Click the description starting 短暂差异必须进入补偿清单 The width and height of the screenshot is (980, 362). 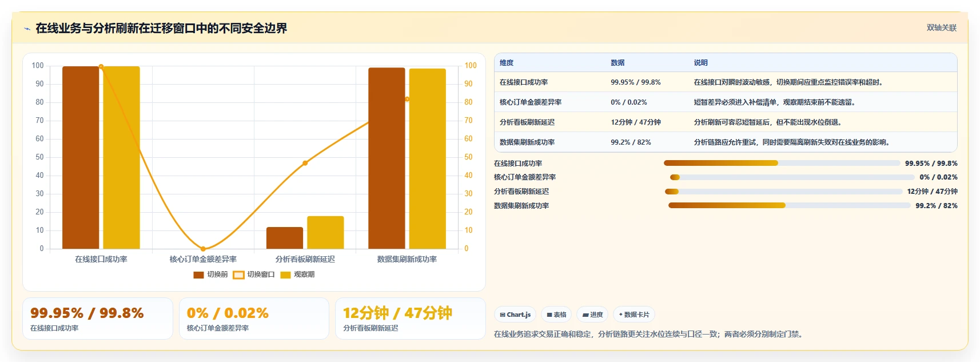(x=775, y=102)
